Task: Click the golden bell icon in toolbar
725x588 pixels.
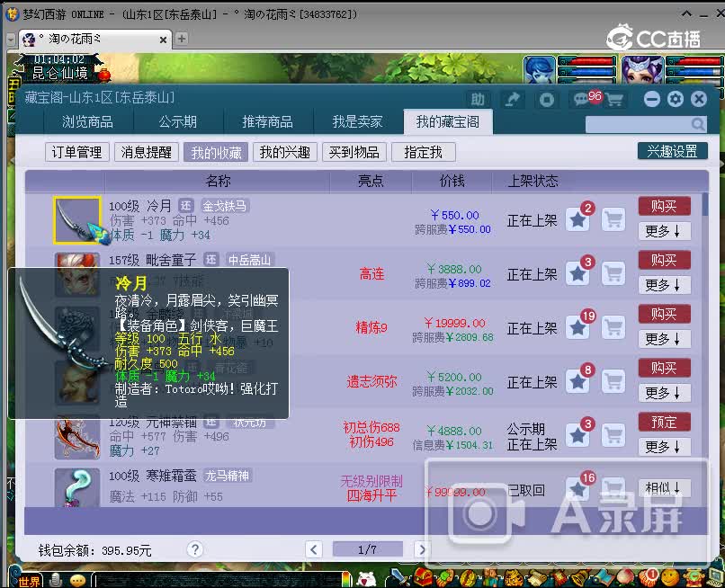Action: (579, 578)
